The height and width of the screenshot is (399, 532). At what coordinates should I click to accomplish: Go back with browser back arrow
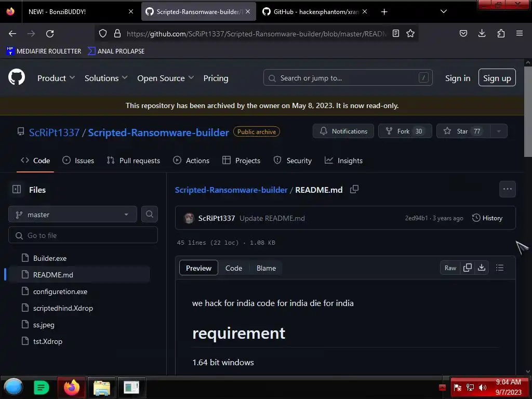[12, 34]
